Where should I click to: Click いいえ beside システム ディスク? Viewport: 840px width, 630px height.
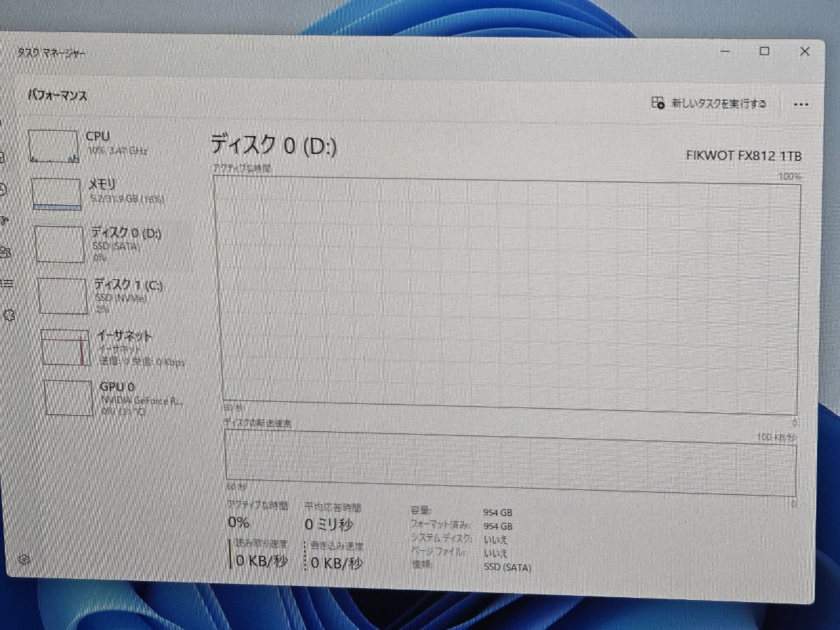tap(496, 539)
